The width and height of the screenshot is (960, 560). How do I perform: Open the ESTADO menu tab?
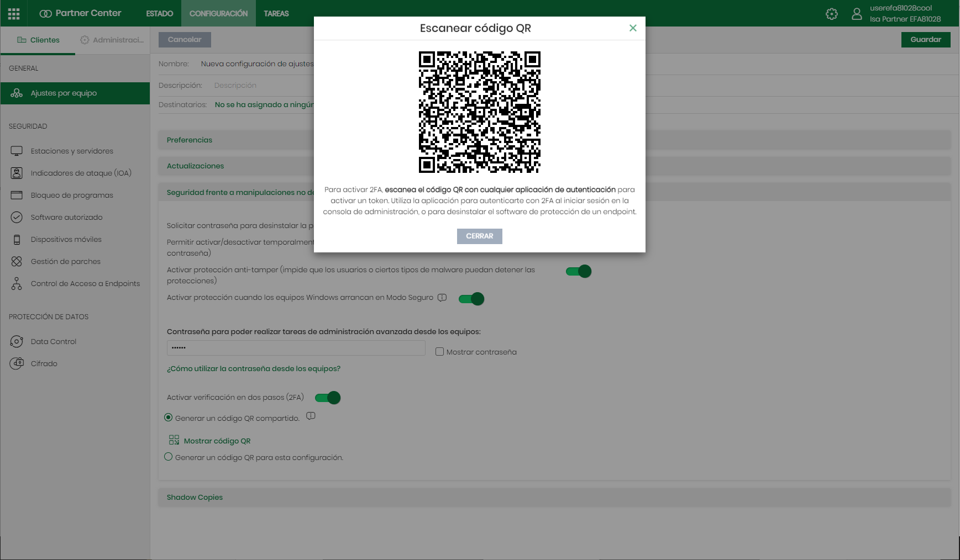tap(160, 13)
